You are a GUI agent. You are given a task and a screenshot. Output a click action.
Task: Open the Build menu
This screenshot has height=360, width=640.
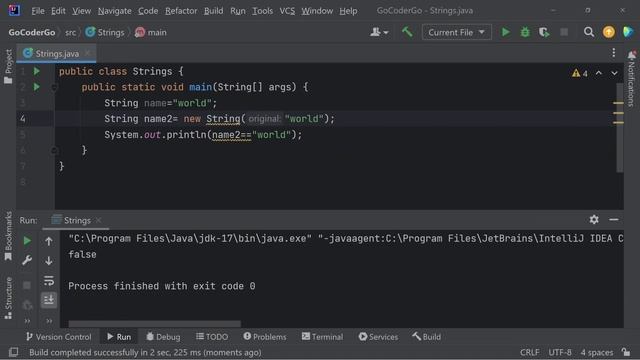point(213,11)
